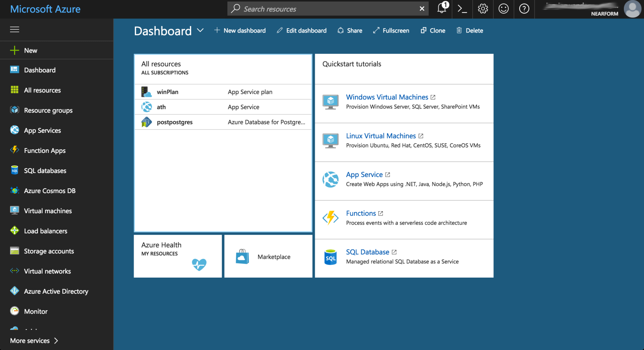644x350 pixels.
Task: Open Windows Virtual Machines tutorial link
Action: tap(387, 97)
